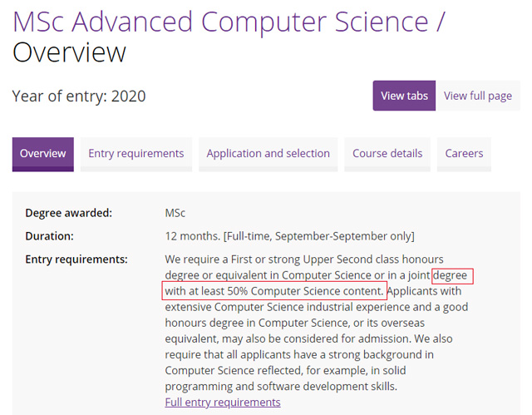Switch to View full page mode
Image resolution: width=532 pixels, height=415 pixels.
(478, 96)
